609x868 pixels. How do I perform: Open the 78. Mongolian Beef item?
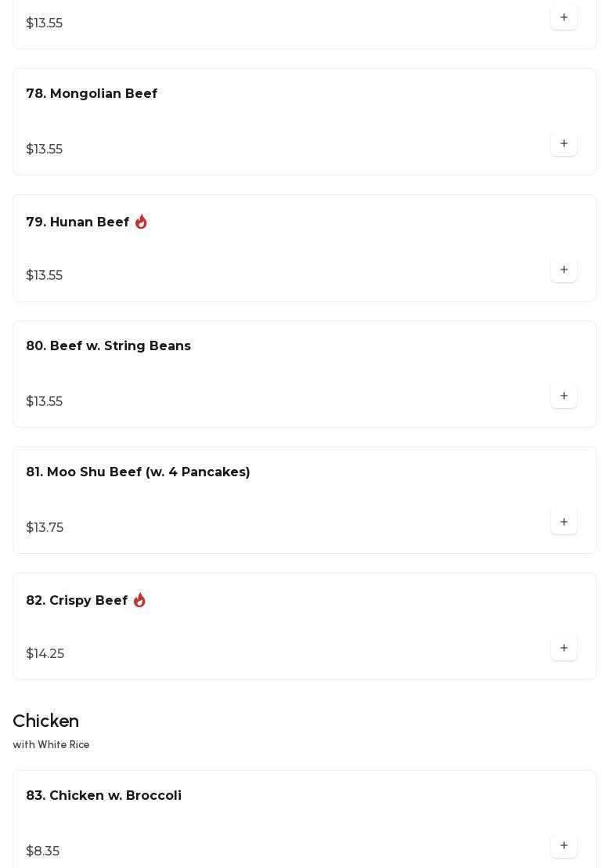pyautogui.click(x=92, y=94)
